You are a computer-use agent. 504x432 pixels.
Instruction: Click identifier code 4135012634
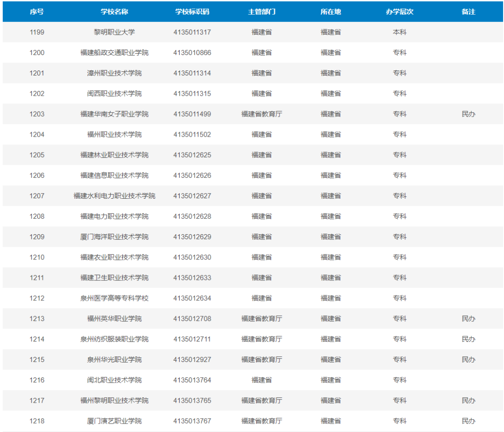pyautogui.click(x=192, y=298)
